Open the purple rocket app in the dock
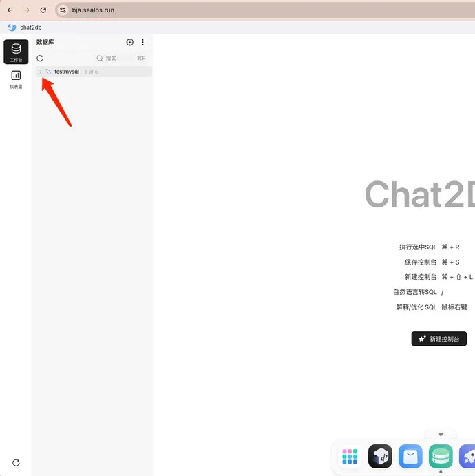 tap(467, 457)
